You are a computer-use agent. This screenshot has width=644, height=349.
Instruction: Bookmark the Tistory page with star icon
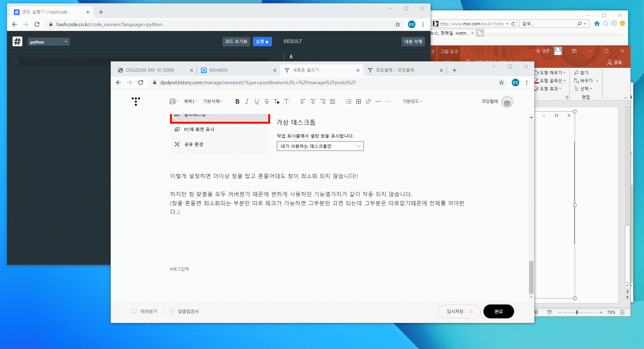pyautogui.click(x=502, y=82)
